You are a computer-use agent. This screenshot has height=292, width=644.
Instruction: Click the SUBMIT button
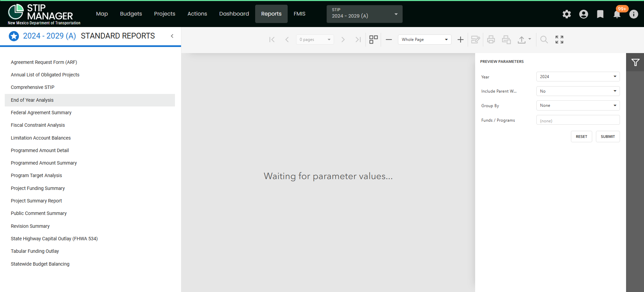(x=608, y=137)
